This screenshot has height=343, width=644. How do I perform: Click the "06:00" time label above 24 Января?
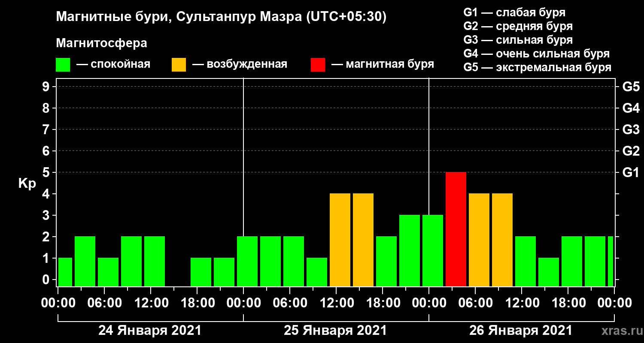104,303
